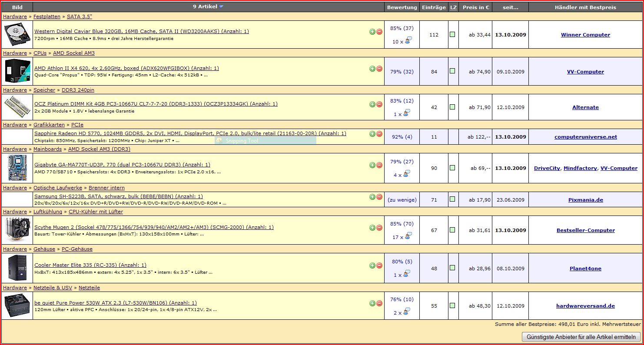Open Alternate dealer link
This screenshot has height=345, width=644.
[x=585, y=107]
